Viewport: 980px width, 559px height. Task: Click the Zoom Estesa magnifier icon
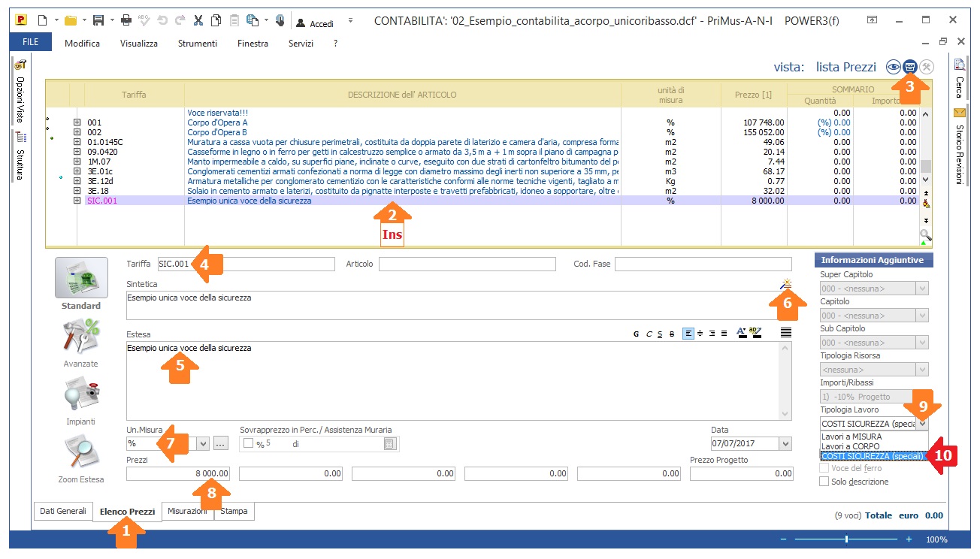pos(81,452)
